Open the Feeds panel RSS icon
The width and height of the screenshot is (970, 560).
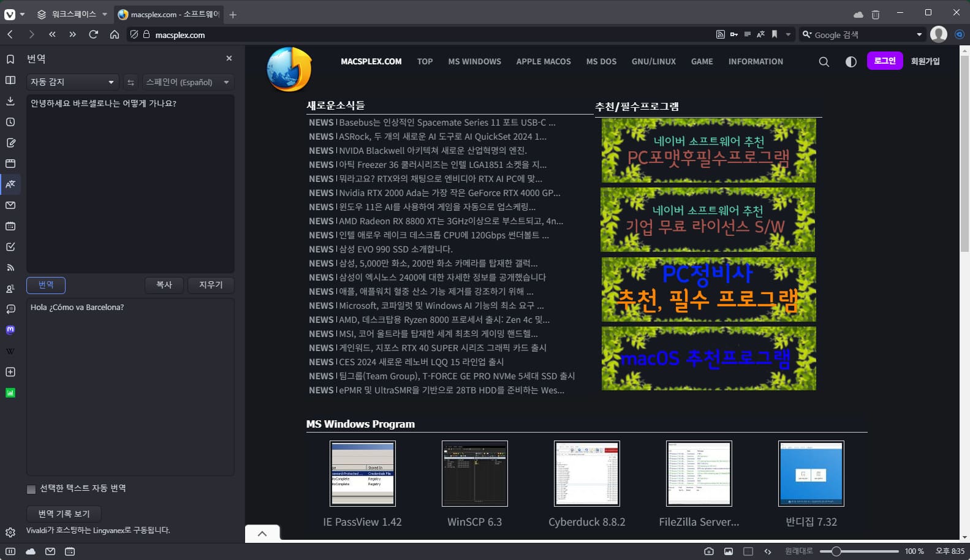coord(10,268)
